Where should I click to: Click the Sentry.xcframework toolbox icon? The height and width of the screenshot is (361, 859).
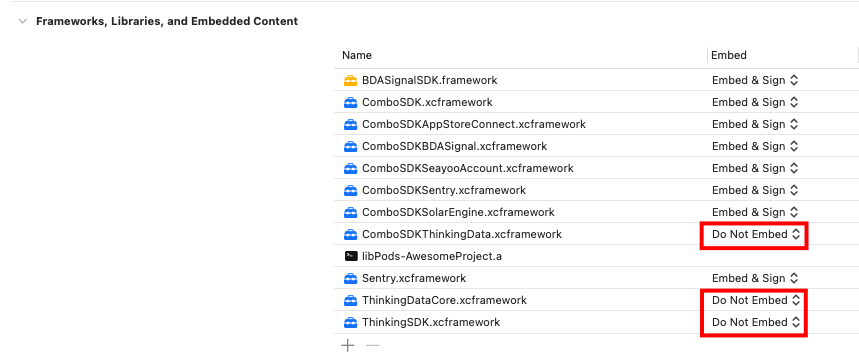pos(351,278)
